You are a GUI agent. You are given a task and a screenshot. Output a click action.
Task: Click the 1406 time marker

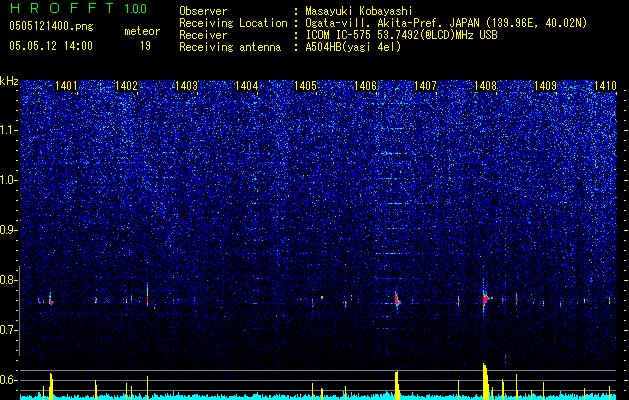coord(365,85)
